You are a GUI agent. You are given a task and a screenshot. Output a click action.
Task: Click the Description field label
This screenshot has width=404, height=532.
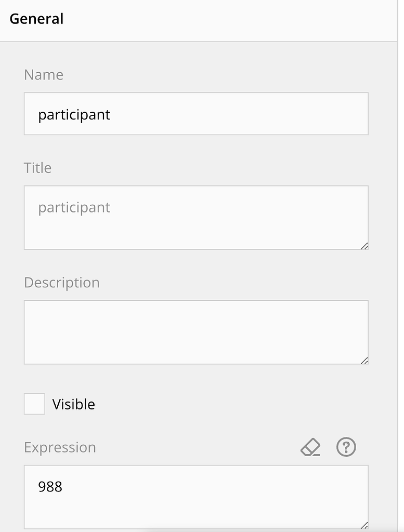[x=61, y=283]
